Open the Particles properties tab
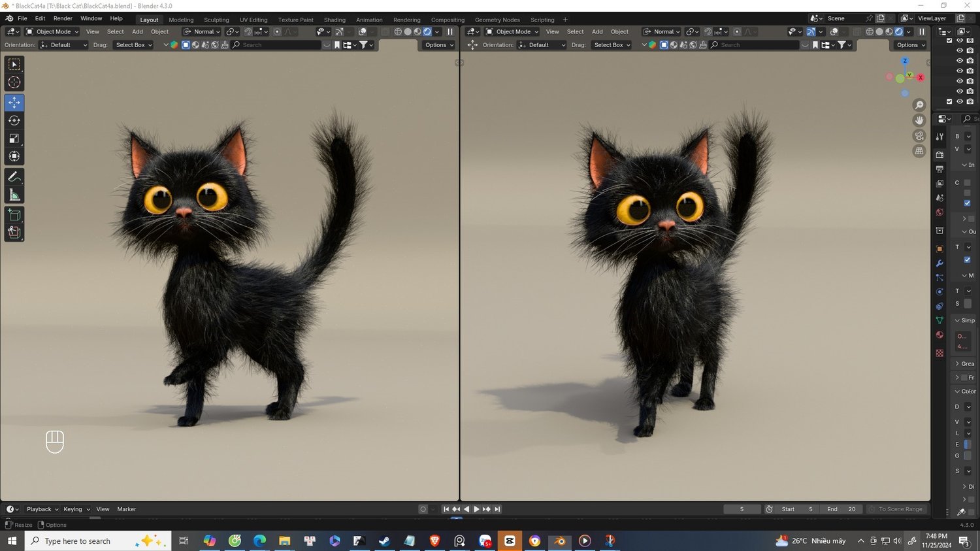980x551 pixels. (x=939, y=278)
